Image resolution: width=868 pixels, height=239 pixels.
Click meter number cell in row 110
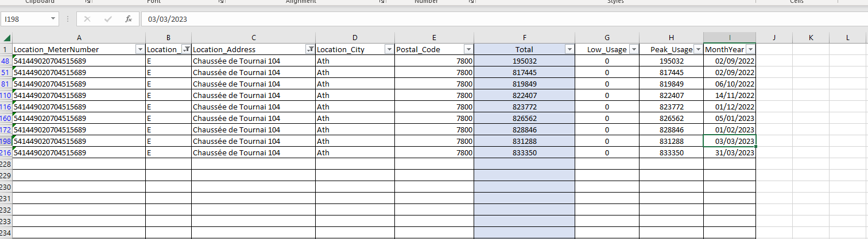click(79, 95)
